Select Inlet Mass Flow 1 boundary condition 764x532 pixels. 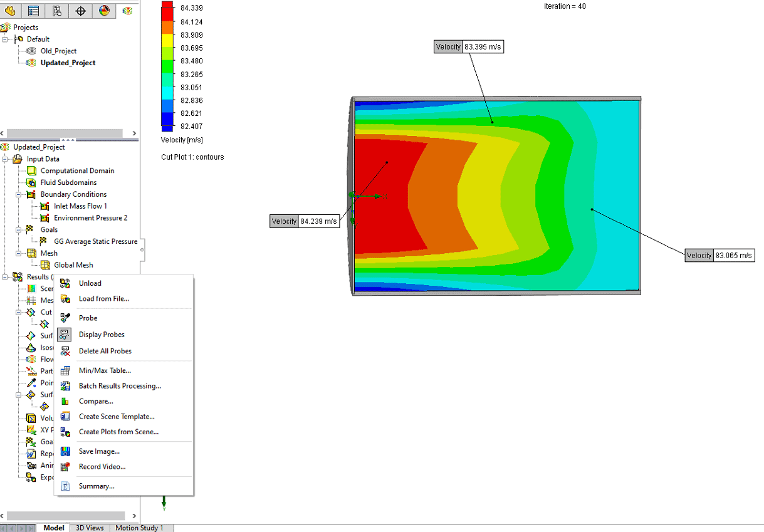pyautogui.click(x=80, y=206)
